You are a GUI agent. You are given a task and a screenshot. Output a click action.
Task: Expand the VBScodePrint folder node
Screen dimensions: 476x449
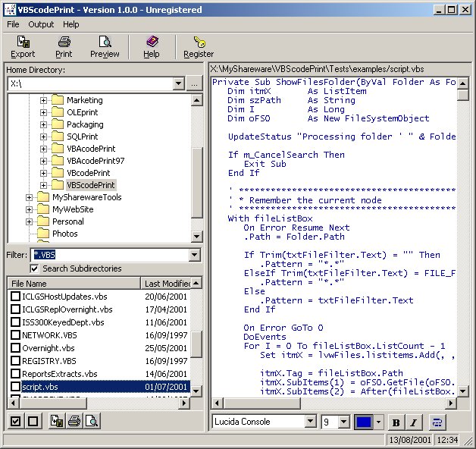[x=43, y=185]
